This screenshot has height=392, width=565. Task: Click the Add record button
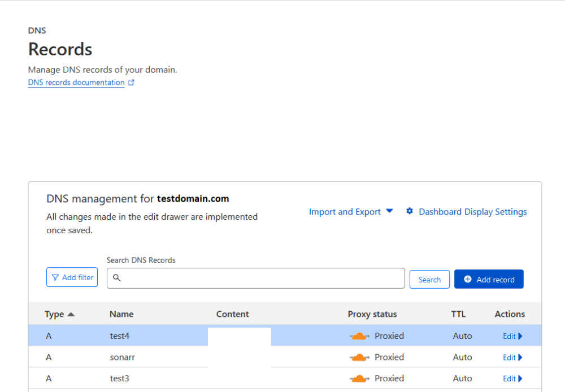click(x=489, y=279)
